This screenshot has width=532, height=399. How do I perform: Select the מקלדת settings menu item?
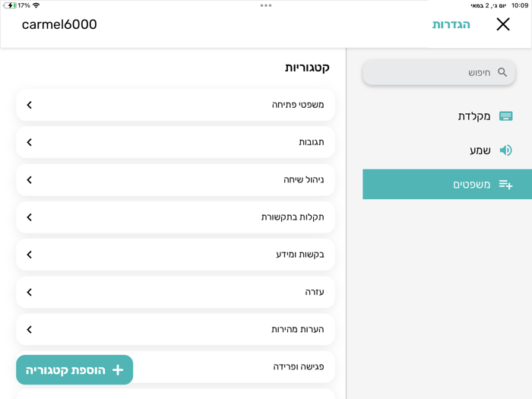[x=473, y=116]
